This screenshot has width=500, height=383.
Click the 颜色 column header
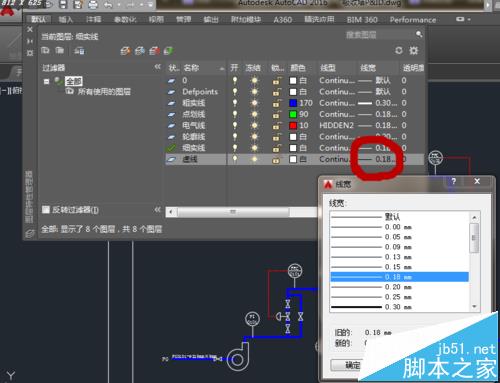coord(298,68)
